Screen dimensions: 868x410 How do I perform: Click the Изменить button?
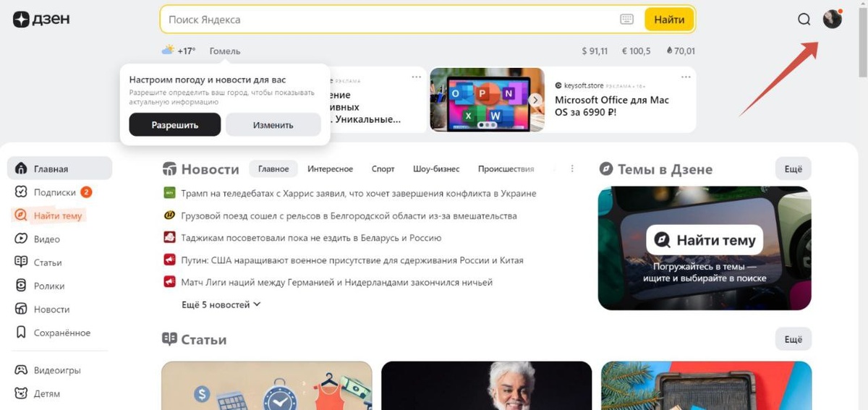273,124
